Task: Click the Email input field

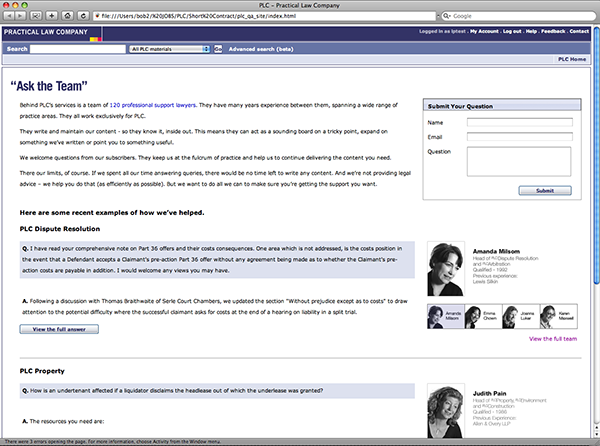Action: click(520, 137)
